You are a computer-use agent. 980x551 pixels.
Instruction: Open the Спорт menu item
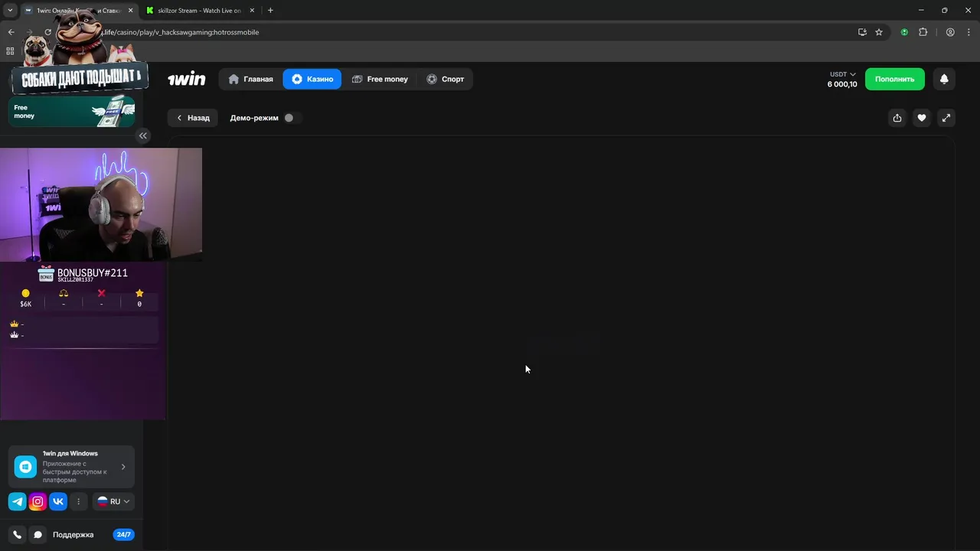446,79
